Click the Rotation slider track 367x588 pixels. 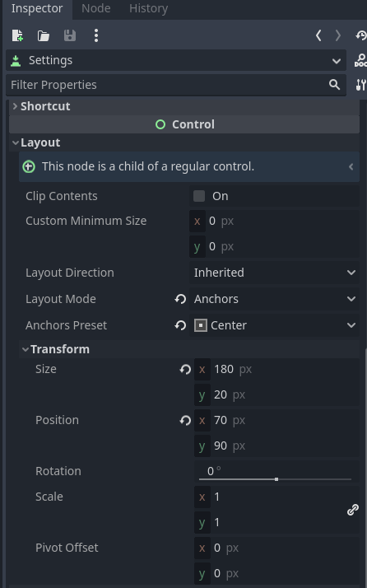click(x=275, y=479)
